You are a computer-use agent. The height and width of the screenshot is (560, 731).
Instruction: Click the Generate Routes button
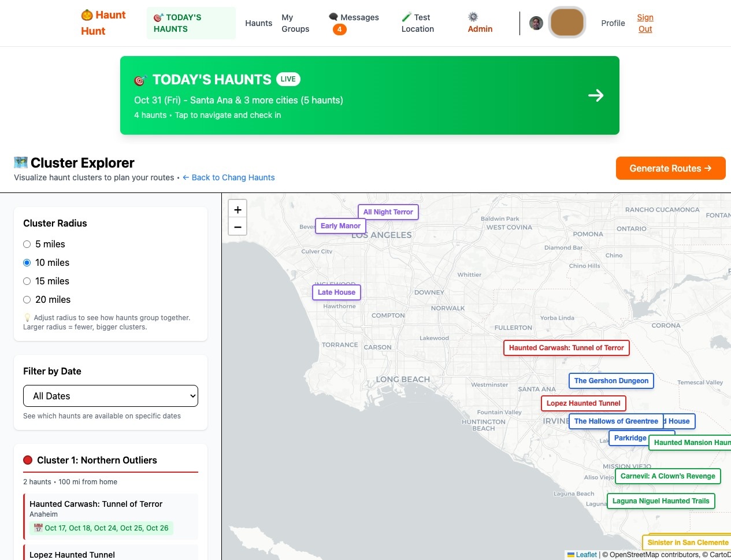tap(670, 168)
